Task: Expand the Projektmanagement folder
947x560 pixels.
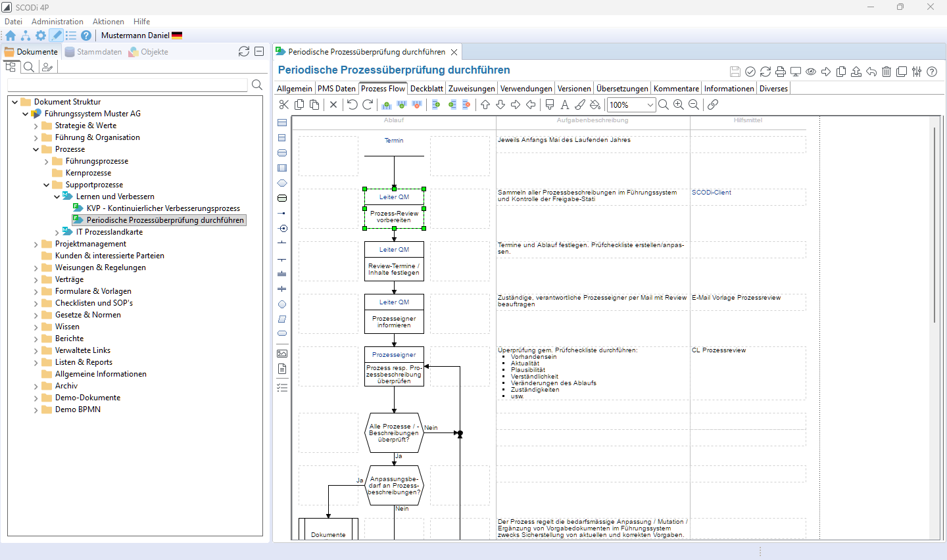Action: (36, 244)
